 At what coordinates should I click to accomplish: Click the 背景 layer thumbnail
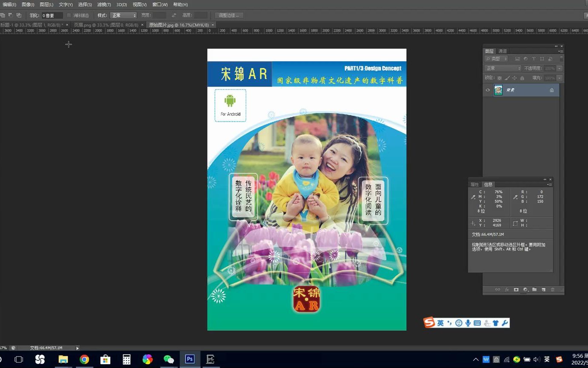coord(498,90)
